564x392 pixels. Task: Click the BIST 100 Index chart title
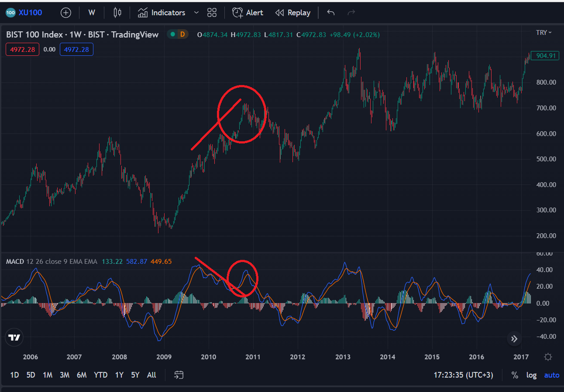(83, 34)
